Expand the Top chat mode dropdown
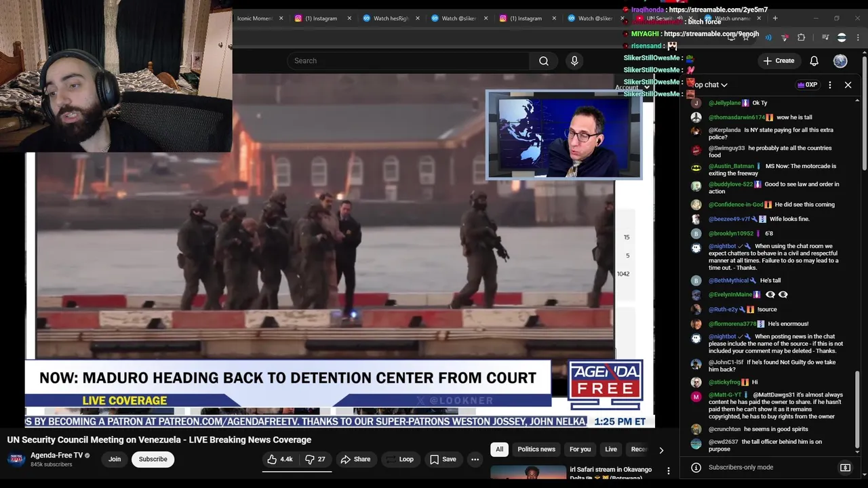 pos(710,85)
